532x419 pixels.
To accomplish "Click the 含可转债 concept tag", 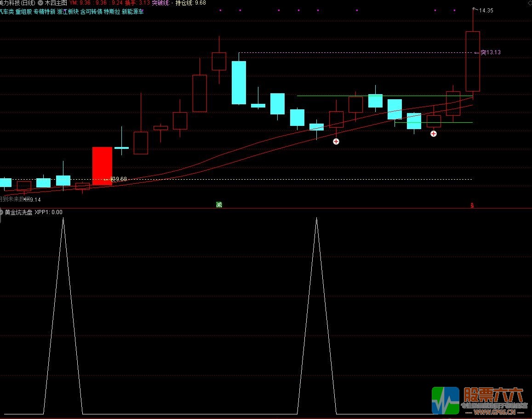I will coord(91,11).
